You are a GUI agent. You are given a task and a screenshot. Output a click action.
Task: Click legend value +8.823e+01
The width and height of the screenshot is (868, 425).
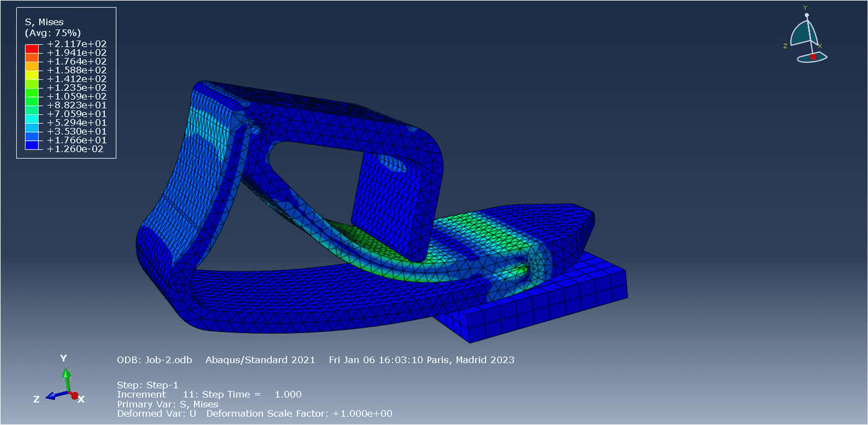(77, 105)
